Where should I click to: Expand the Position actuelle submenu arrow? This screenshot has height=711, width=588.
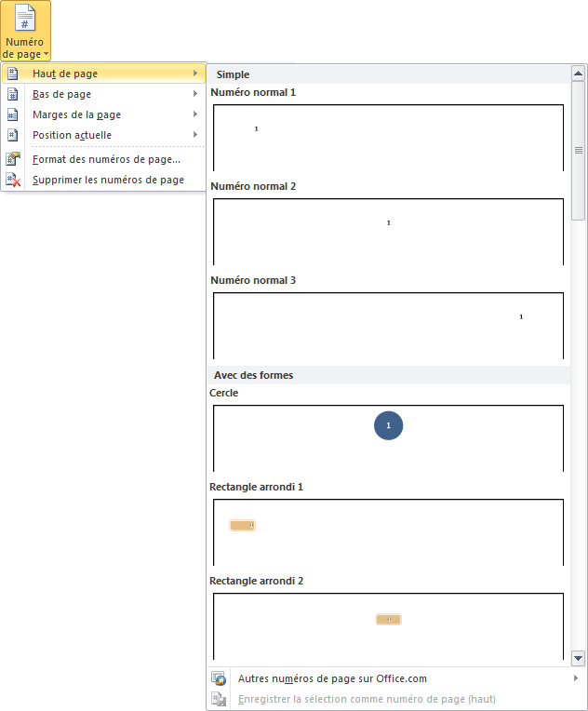click(195, 135)
